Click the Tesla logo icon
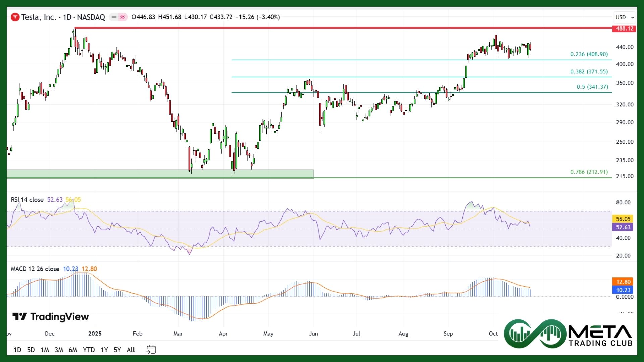 tap(15, 17)
